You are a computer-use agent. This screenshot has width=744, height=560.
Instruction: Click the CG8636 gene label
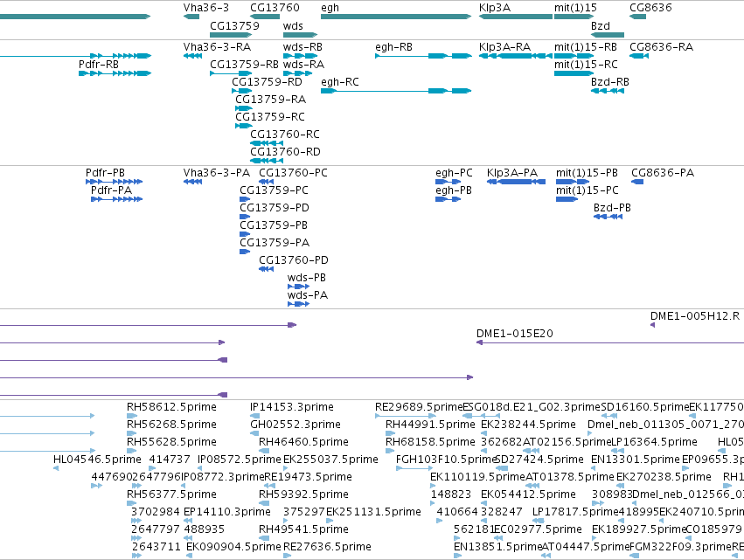pos(650,8)
